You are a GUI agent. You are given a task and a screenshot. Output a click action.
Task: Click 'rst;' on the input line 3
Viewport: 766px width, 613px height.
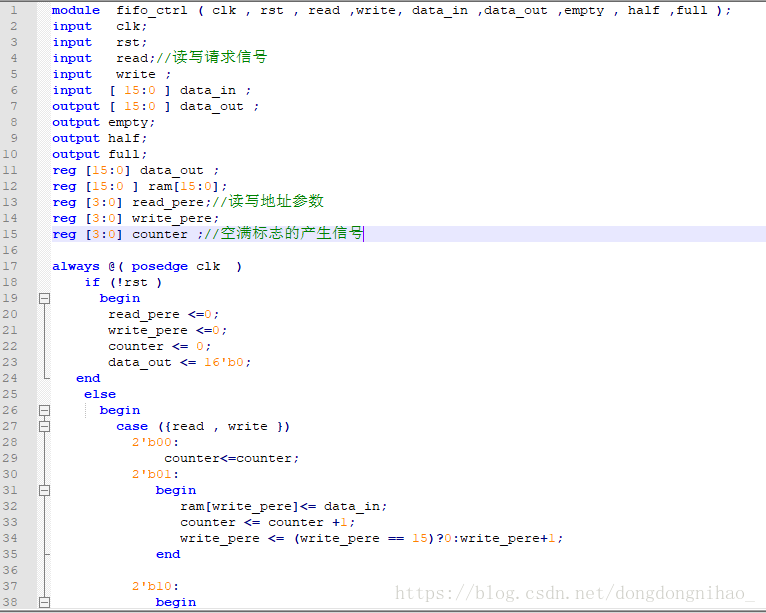pyautogui.click(x=131, y=42)
